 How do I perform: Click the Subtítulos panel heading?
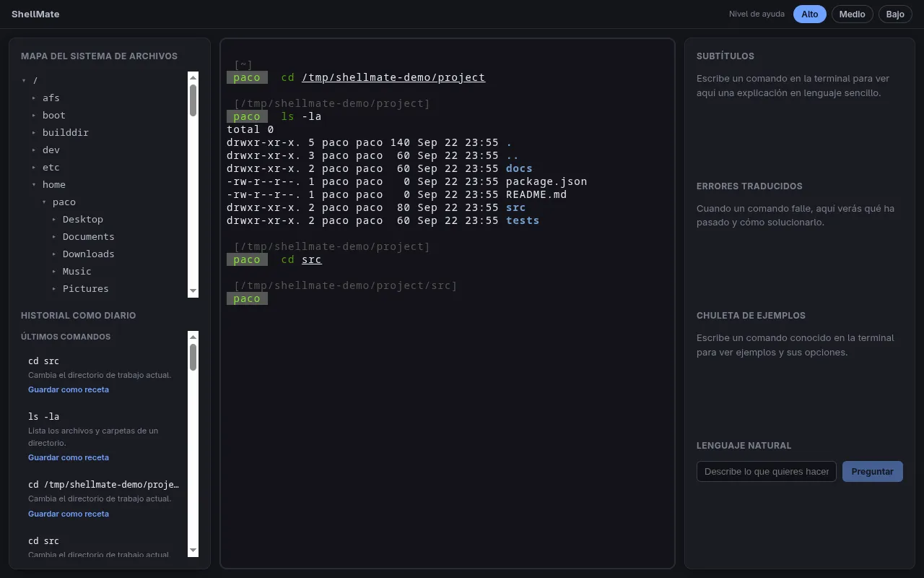[x=725, y=56]
